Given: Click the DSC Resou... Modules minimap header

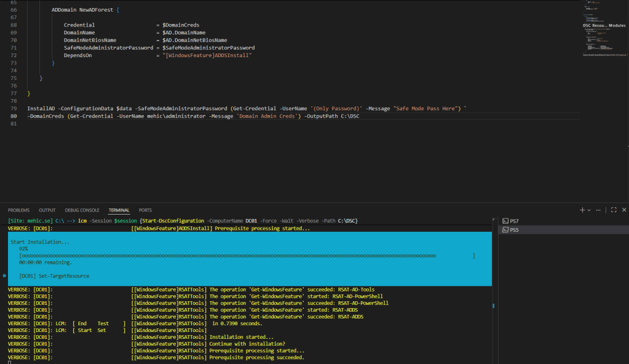Looking at the screenshot, I should tap(604, 25).
